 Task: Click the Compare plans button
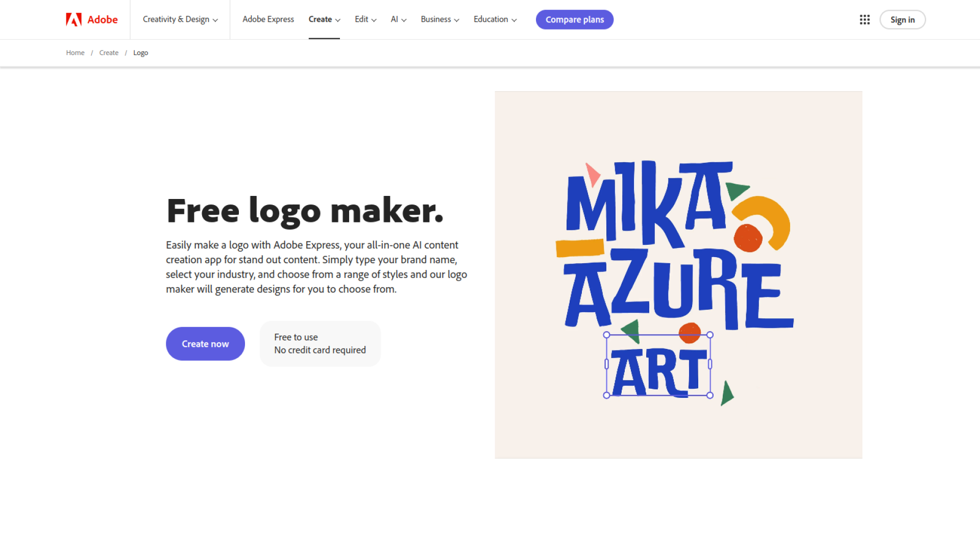pyautogui.click(x=574, y=19)
